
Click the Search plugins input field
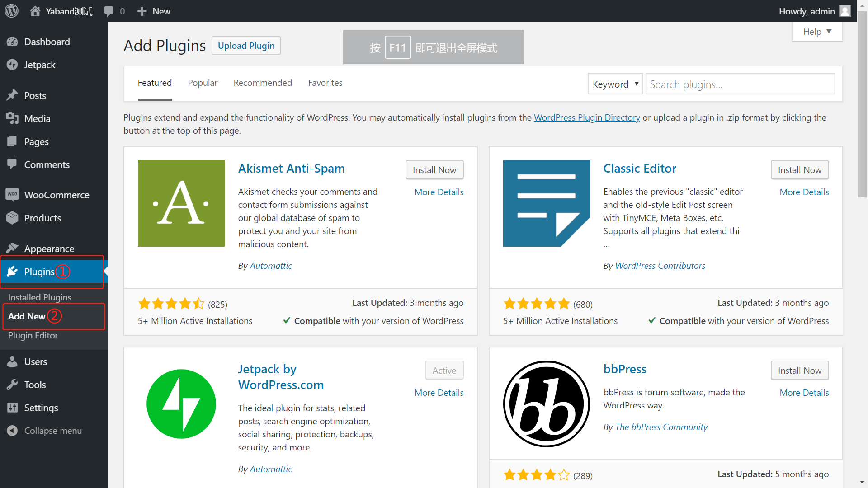point(740,84)
